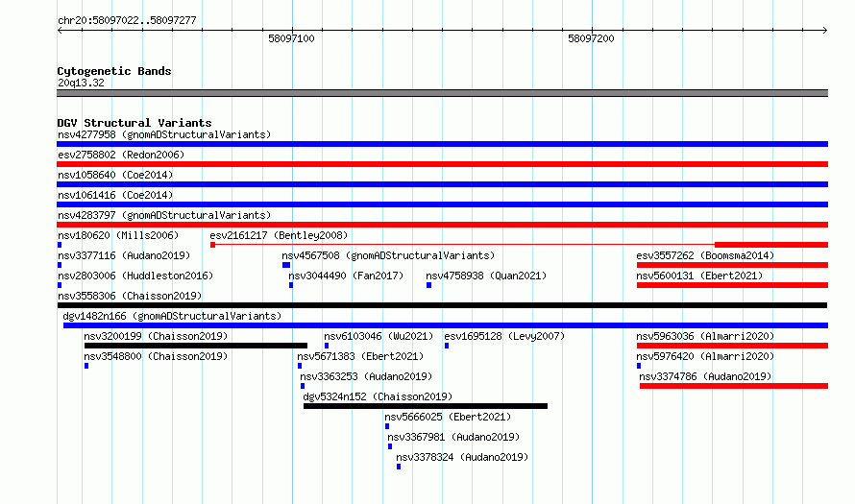Image resolution: width=855 pixels, height=504 pixels.
Task: Select the esv2758802 (Redon2006) label
Action: click(121, 155)
